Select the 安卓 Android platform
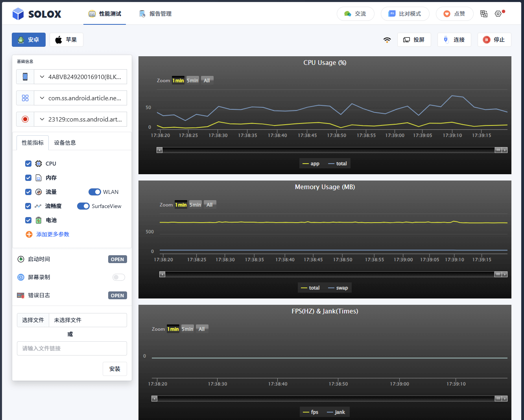This screenshot has width=524, height=420. pos(29,40)
